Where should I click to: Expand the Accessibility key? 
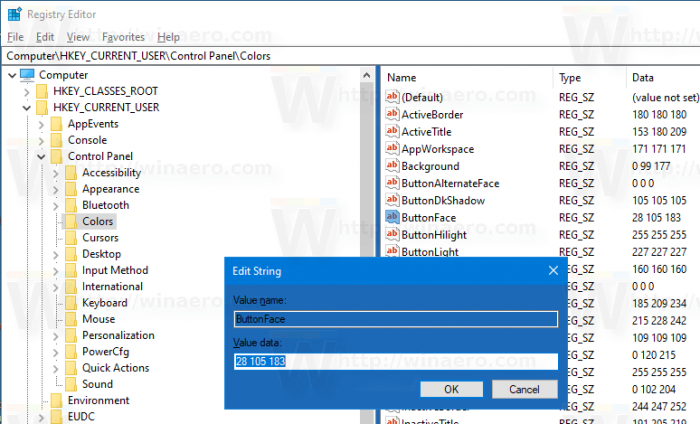55,173
